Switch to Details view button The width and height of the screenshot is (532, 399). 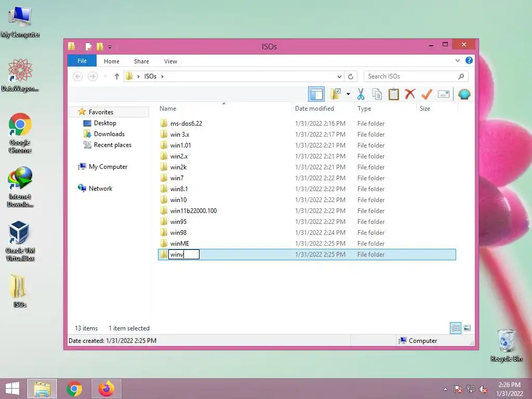point(456,328)
